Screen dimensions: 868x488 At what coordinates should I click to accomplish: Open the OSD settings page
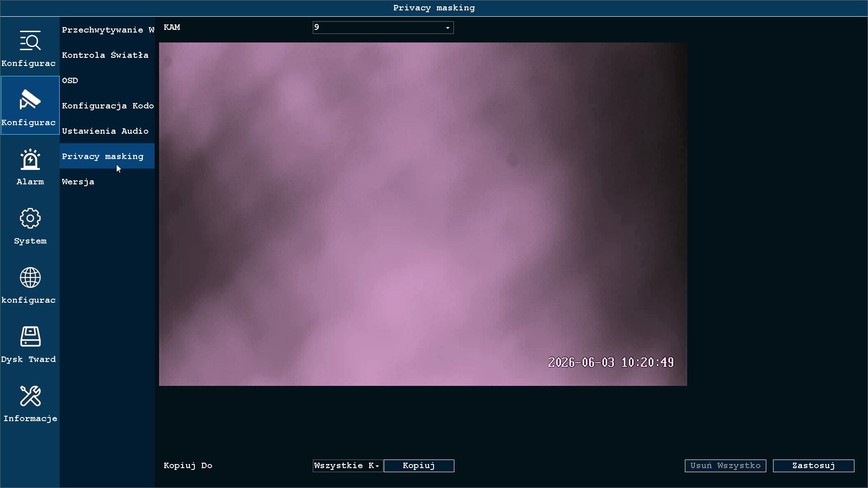point(107,80)
